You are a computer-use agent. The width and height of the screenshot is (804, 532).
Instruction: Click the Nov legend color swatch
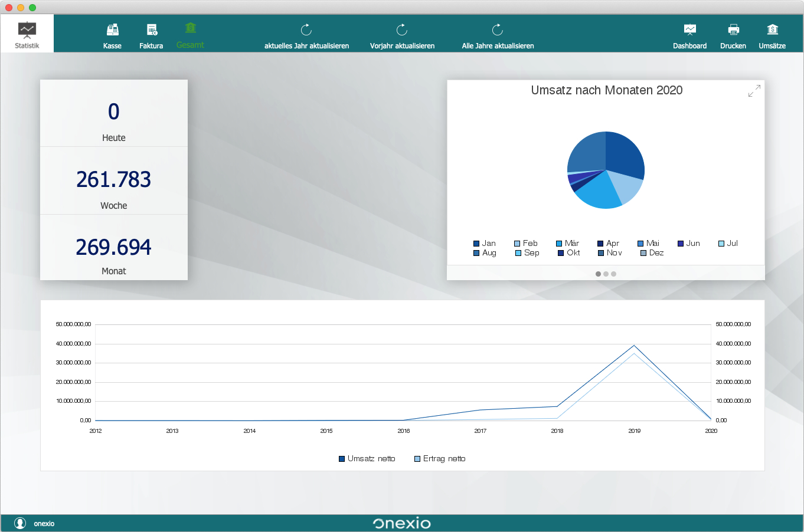[x=601, y=253]
